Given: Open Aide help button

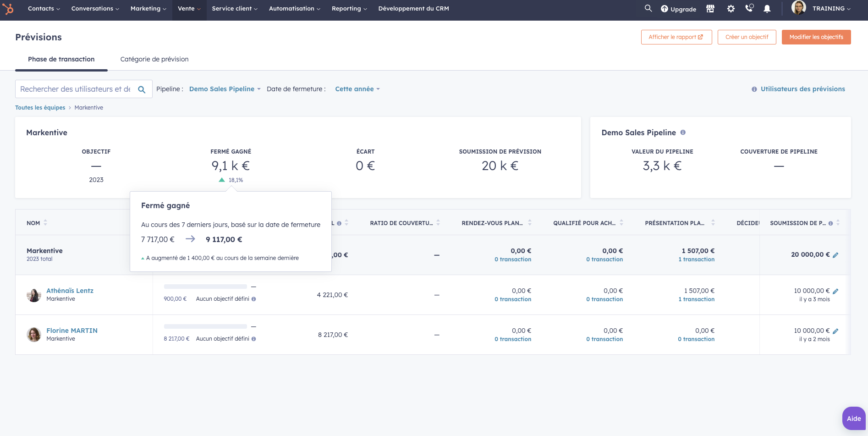Looking at the screenshot, I should pyautogui.click(x=854, y=419).
